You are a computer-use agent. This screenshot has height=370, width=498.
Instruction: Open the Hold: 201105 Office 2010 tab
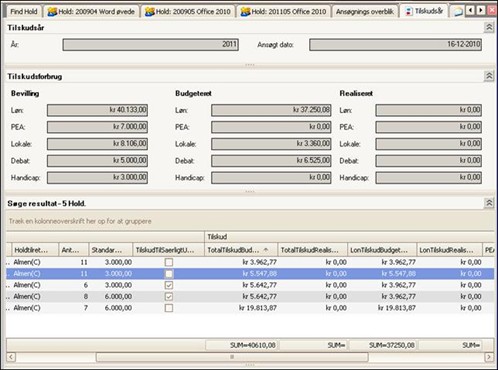284,12
